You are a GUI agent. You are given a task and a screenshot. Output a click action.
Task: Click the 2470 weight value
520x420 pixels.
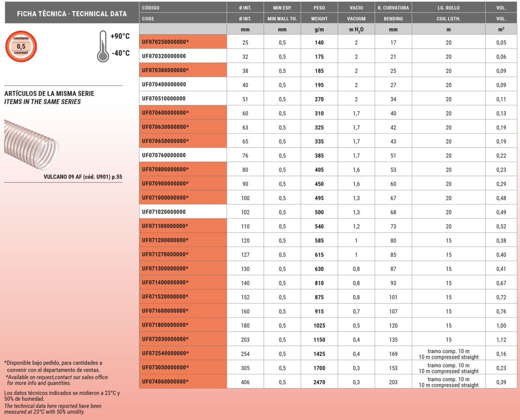pos(319,382)
